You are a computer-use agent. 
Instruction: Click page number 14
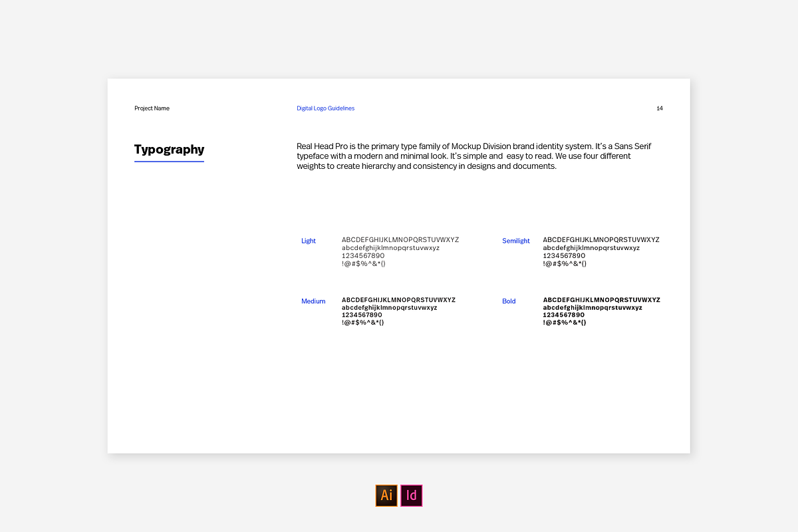tap(659, 108)
